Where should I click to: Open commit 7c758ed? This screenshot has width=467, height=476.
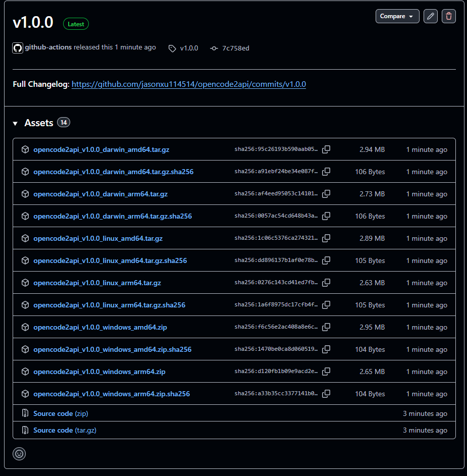click(236, 48)
